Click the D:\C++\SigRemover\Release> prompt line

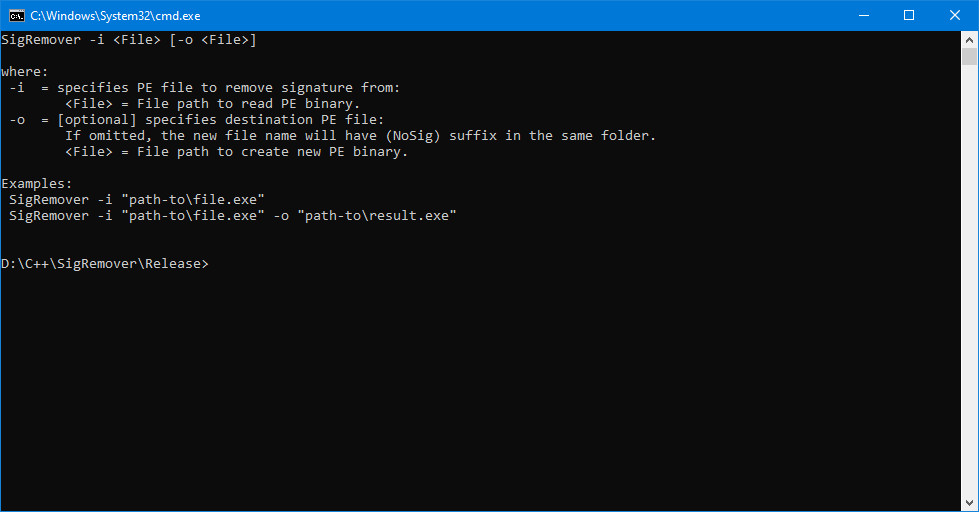tap(105, 264)
